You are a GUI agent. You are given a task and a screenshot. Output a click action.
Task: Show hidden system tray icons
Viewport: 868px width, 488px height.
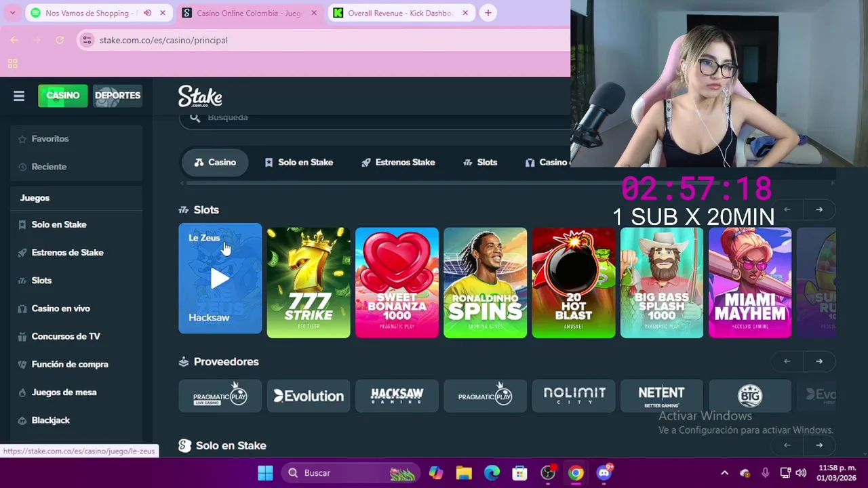724,473
